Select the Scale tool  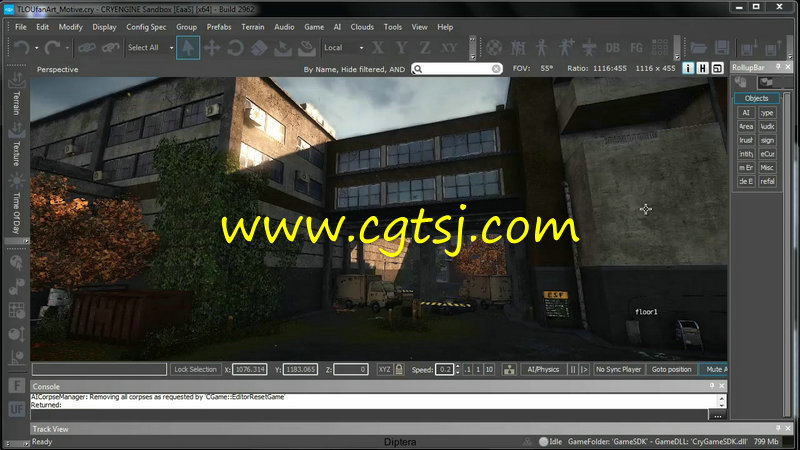pos(259,48)
